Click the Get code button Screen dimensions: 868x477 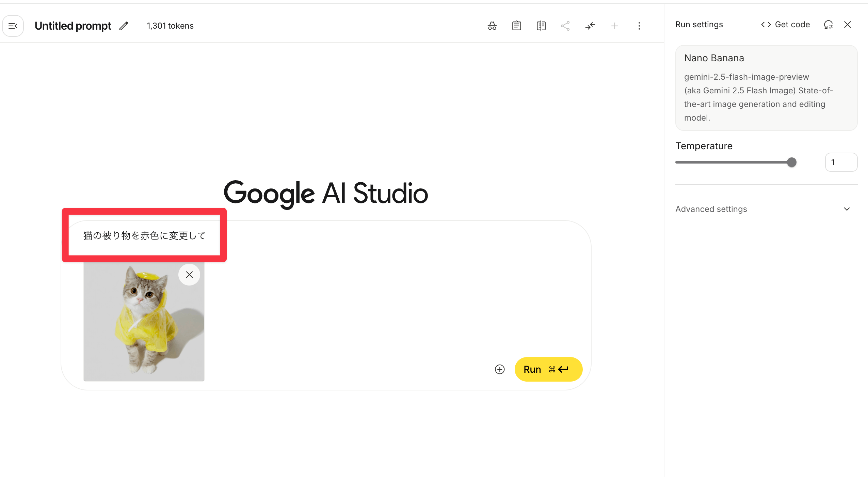click(x=786, y=25)
